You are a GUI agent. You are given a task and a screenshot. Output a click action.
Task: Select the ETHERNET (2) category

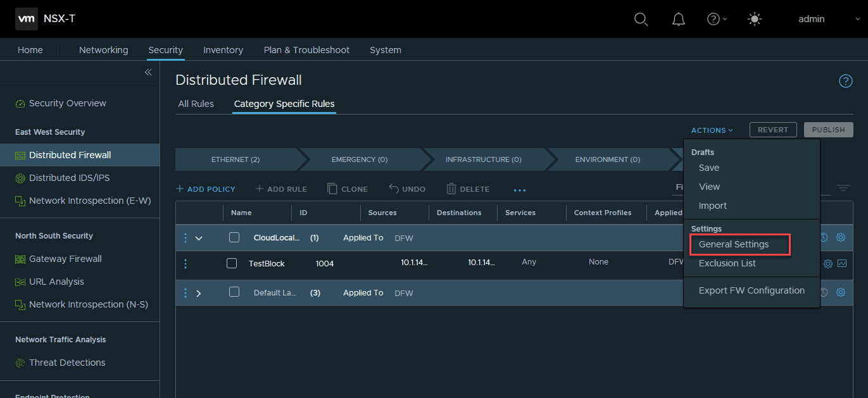pos(236,159)
